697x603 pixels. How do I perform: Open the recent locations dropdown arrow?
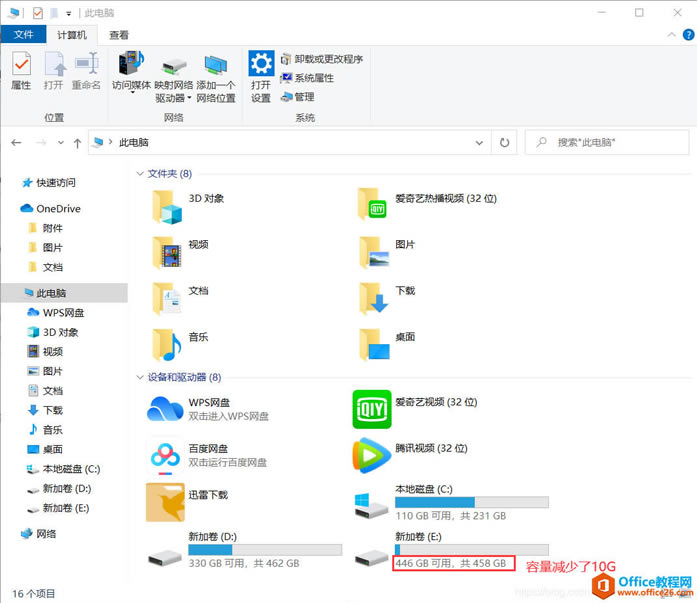click(61, 143)
